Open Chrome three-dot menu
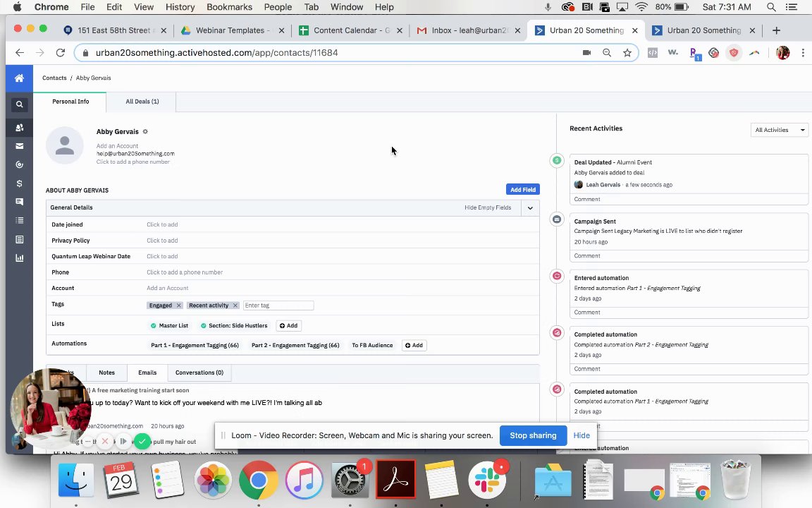This screenshot has height=508, width=812. tap(803, 52)
